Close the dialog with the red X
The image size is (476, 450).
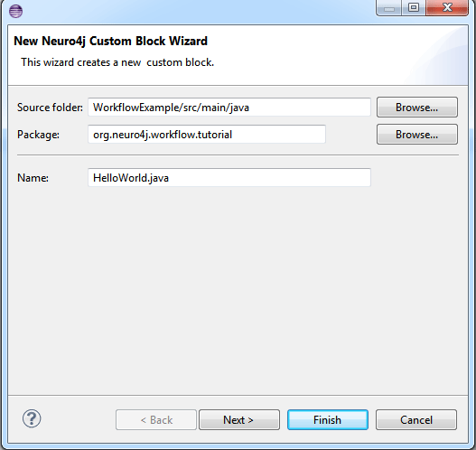[447, 7]
